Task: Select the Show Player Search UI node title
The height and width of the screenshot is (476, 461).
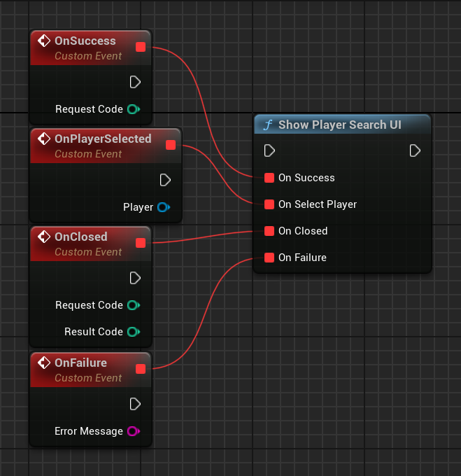Action: (x=339, y=125)
